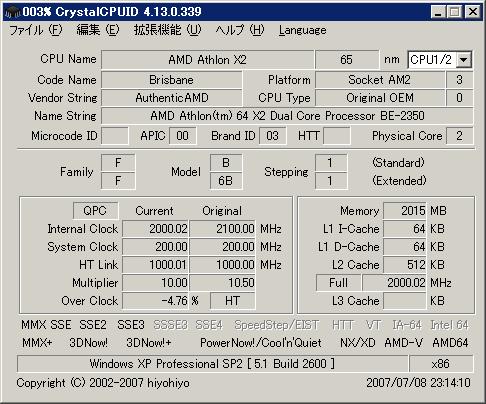
Task: Click the Name String field ending BE-2350
Action: (287, 116)
